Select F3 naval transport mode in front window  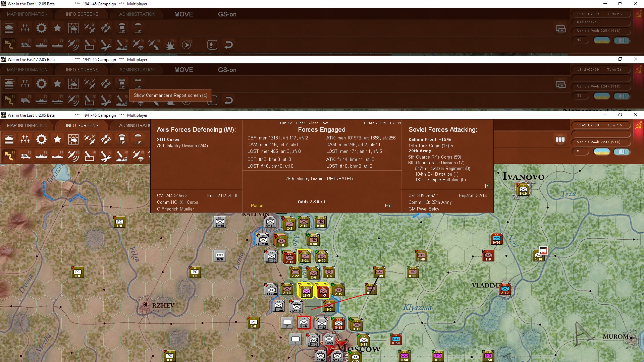click(41, 156)
